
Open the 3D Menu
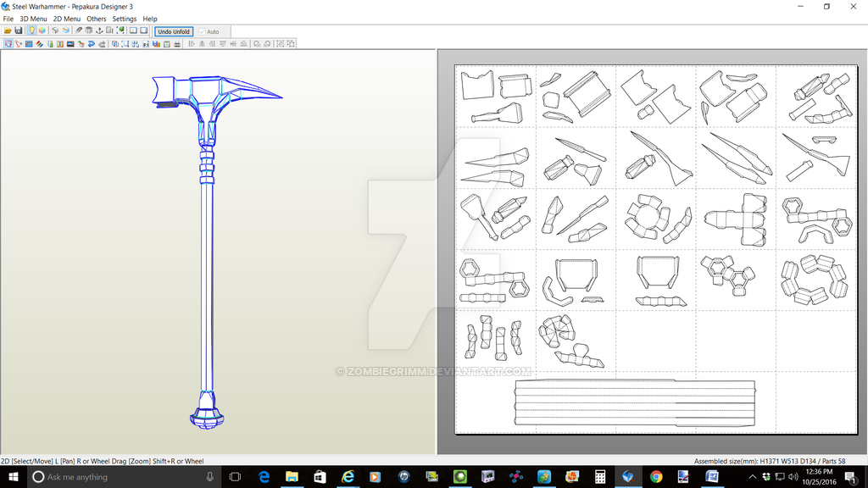[x=33, y=19]
